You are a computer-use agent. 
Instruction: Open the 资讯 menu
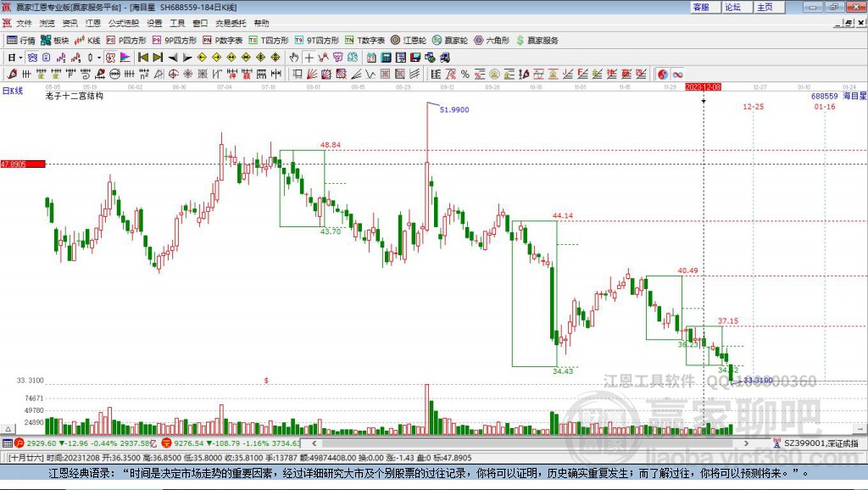tap(70, 23)
